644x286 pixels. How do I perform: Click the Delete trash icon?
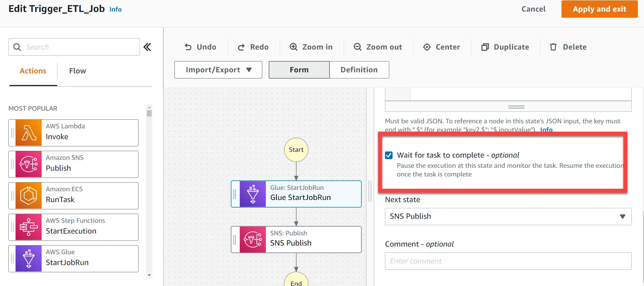point(553,47)
